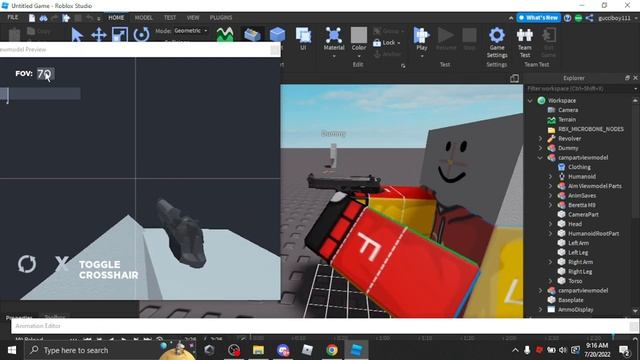Image resolution: width=640 pixels, height=360 pixels.
Task: Open the Toolbox
Action: (252, 34)
